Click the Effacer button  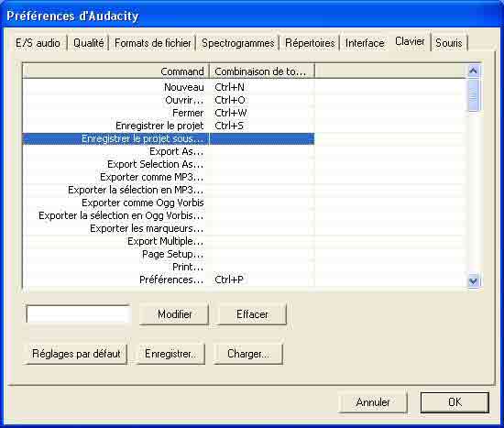pyautogui.click(x=252, y=314)
